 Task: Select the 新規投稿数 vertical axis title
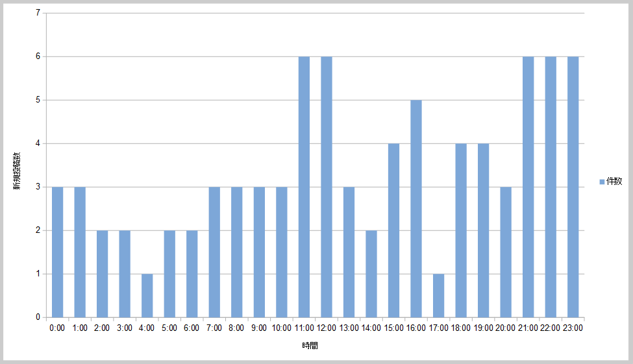[18, 171]
